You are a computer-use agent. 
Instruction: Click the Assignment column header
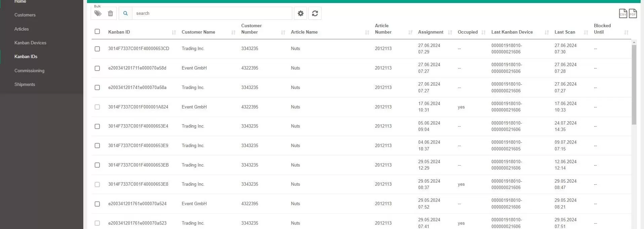coord(431,32)
